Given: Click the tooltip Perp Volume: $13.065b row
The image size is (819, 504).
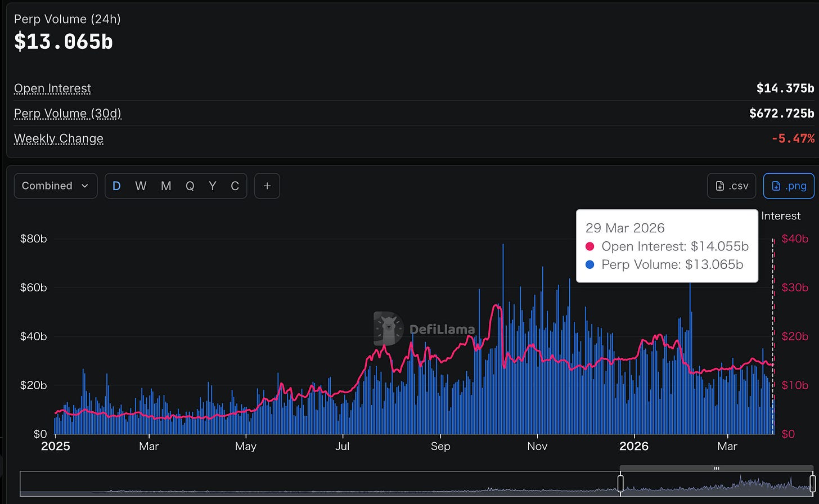Looking at the screenshot, I should pos(664,264).
